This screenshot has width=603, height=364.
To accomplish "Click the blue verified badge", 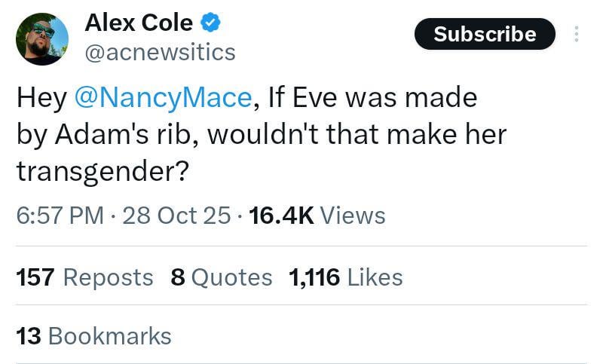I will click(x=210, y=23).
